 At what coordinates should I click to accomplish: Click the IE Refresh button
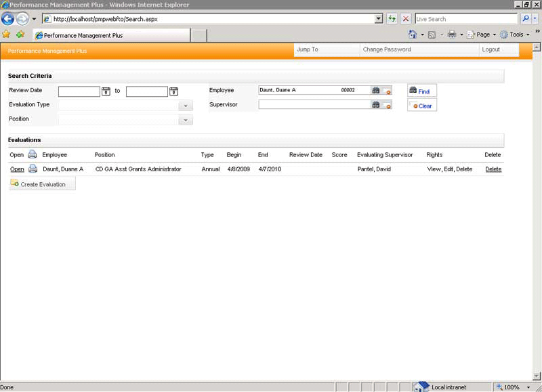[x=392, y=19]
